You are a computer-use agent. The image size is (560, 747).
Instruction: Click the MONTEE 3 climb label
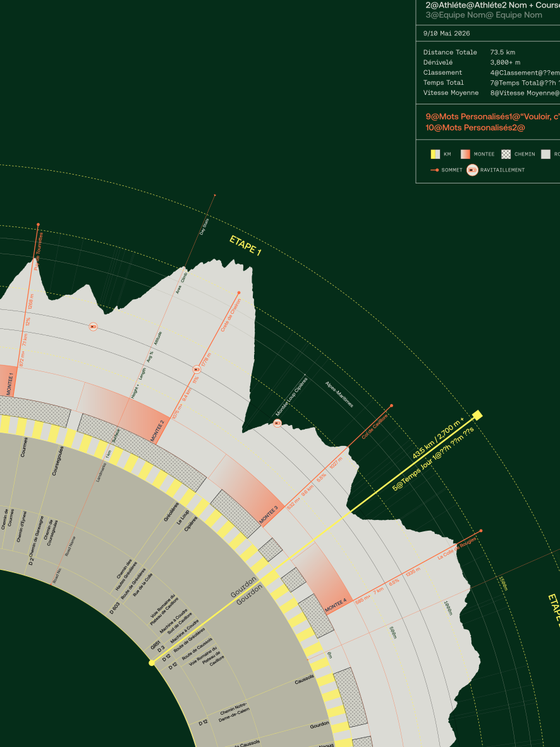tap(269, 515)
